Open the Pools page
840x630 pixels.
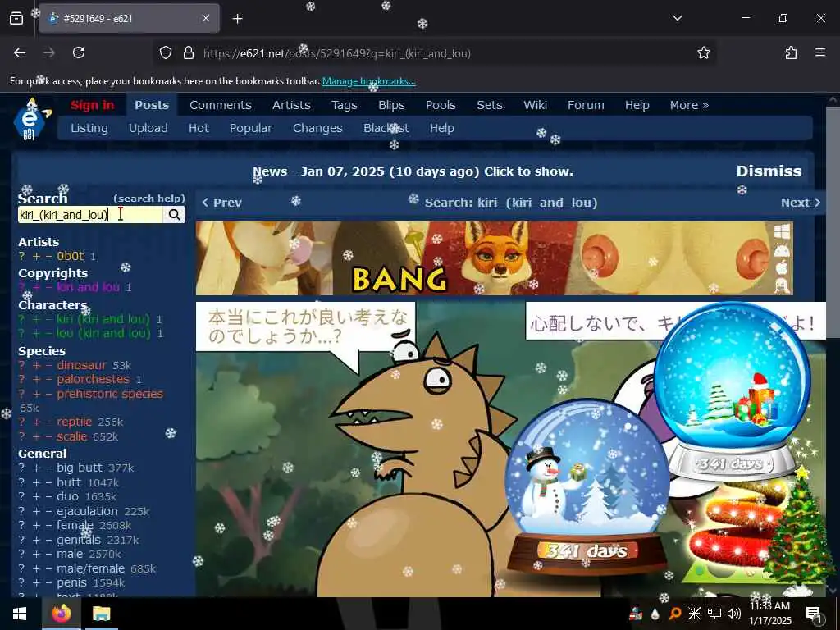(x=441, y=105)
